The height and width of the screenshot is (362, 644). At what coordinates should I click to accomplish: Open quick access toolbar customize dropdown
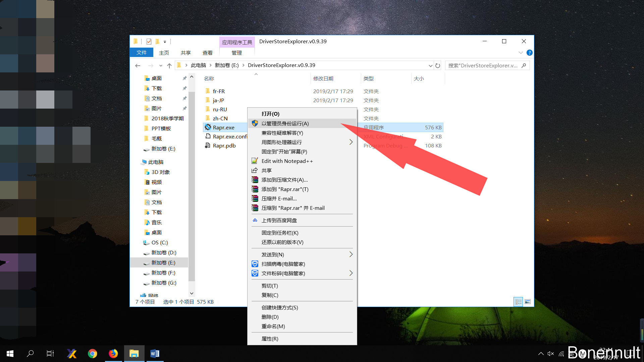[x=165, y=42]
